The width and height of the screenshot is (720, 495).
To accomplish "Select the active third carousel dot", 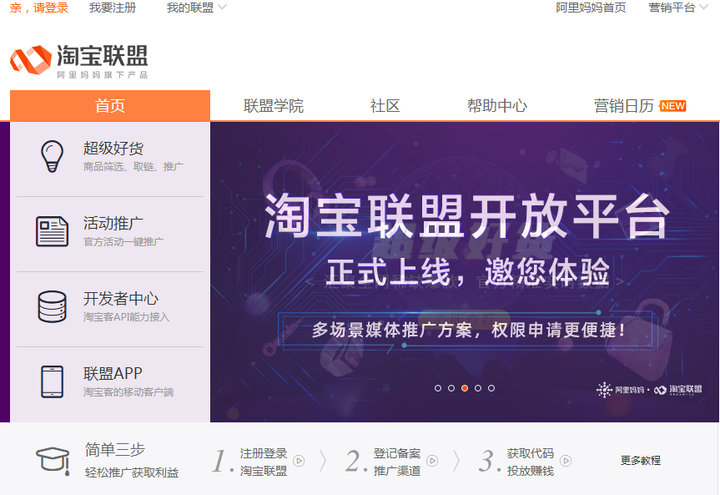I will (465, 388).
